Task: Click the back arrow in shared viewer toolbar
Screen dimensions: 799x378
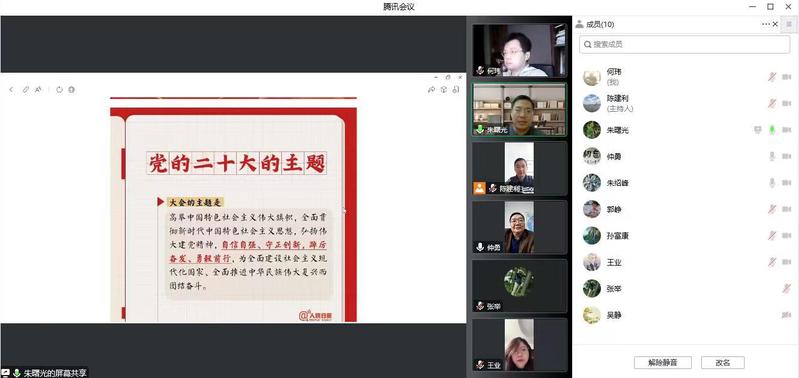Action: click(11, 90)
